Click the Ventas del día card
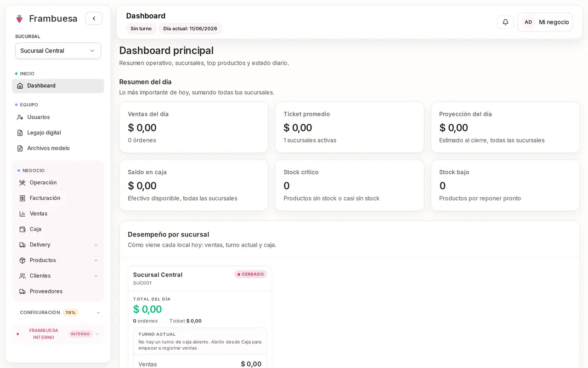588x368 pixels. click(194, 127)
